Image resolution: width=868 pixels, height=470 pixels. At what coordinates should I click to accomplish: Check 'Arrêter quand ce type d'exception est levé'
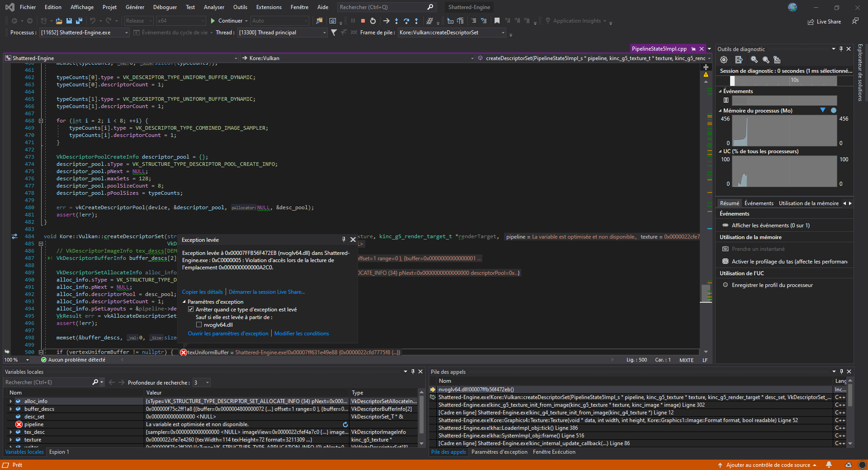pyautogui.click(x=191, y=309)
